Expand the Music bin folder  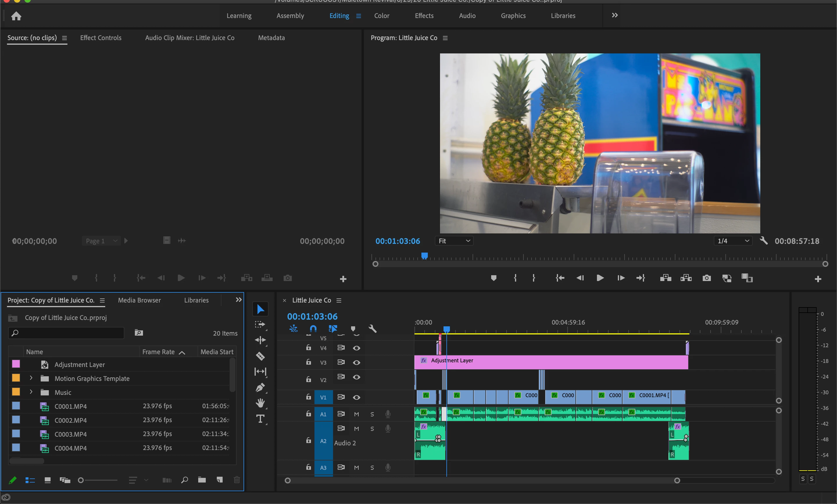(x=31, y=392)
